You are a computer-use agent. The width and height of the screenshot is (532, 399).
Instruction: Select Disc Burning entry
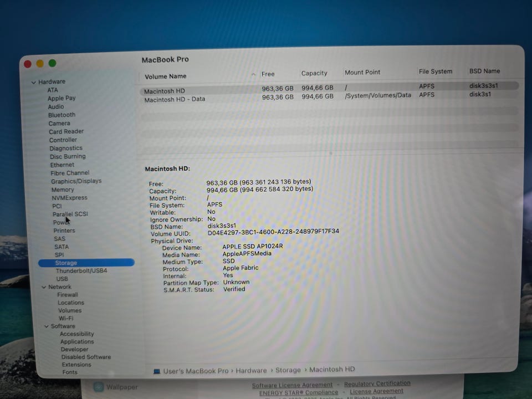point(68,156)
